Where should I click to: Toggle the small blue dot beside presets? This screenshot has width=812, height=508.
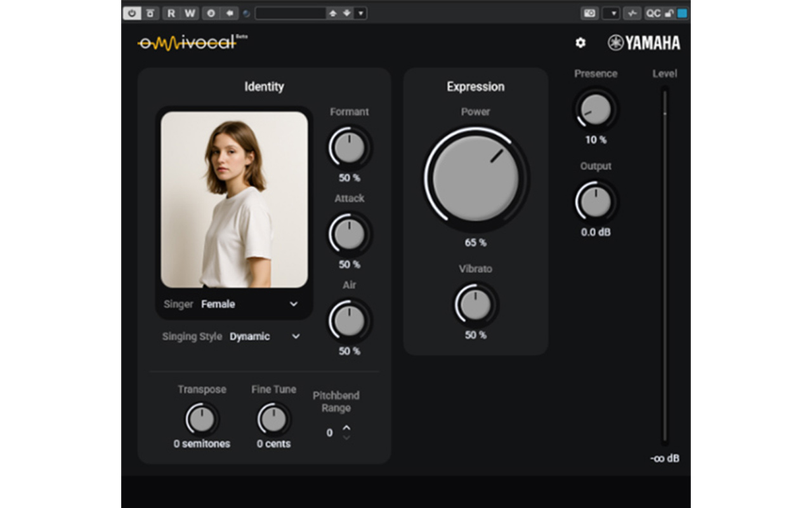[x=246, y=13]
